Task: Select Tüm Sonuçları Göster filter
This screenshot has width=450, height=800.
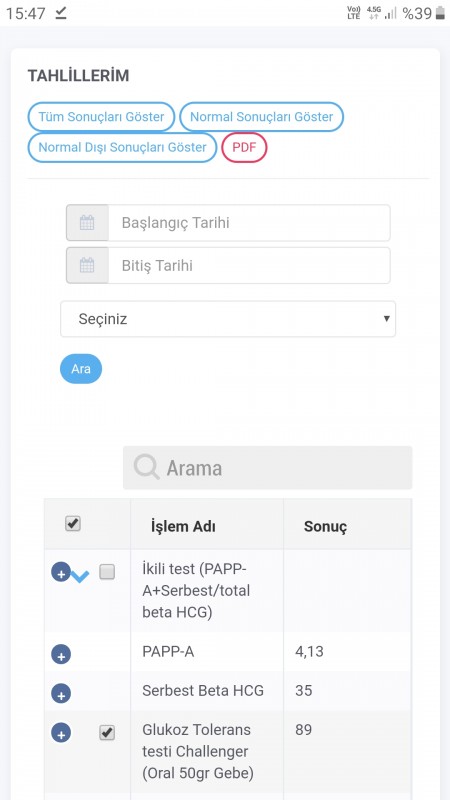Action: (x=101, y=117)
